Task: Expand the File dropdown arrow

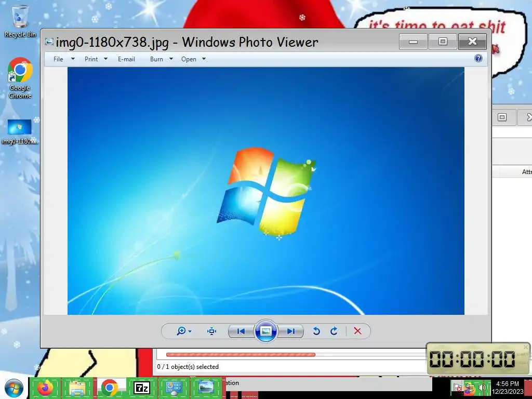Action: [x=73, y=59]
